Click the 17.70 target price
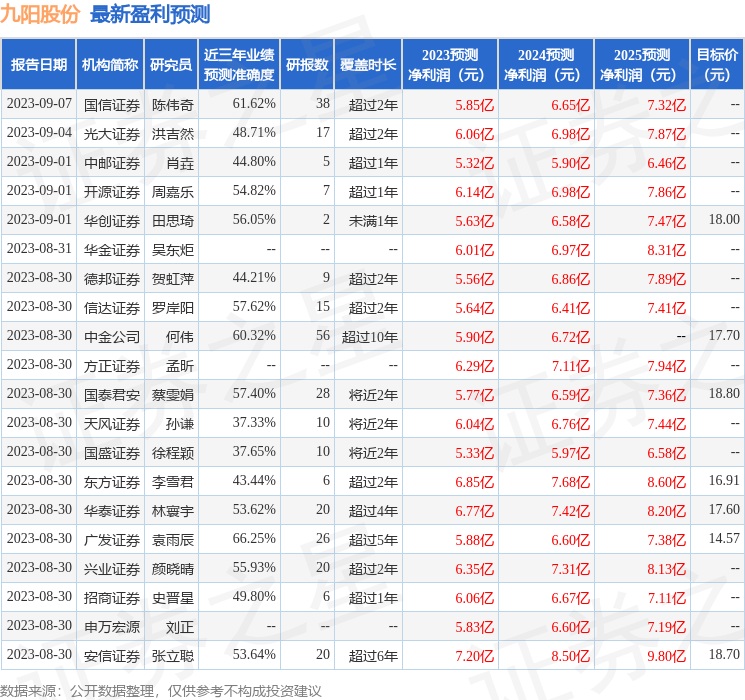745x700 pixels. tap(724, 336)
